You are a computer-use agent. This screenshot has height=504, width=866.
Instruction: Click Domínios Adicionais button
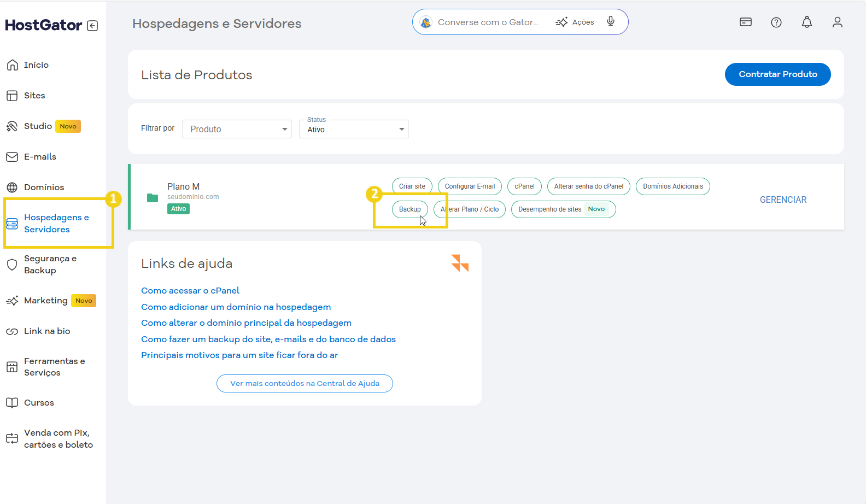(673, 186)
